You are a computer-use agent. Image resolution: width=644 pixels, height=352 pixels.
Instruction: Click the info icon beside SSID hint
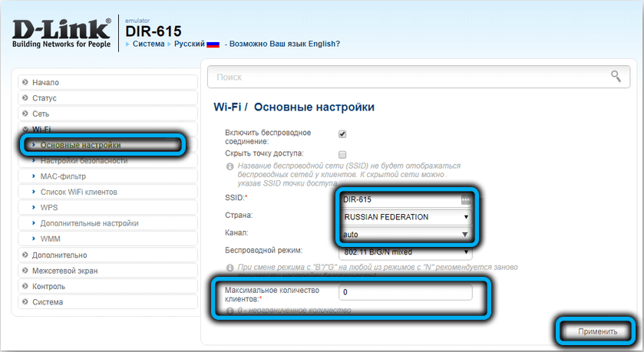[229, 166]
